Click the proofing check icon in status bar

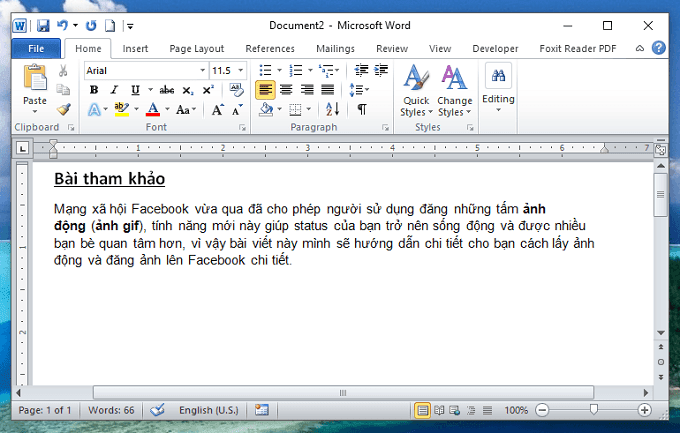coord(157,410)
